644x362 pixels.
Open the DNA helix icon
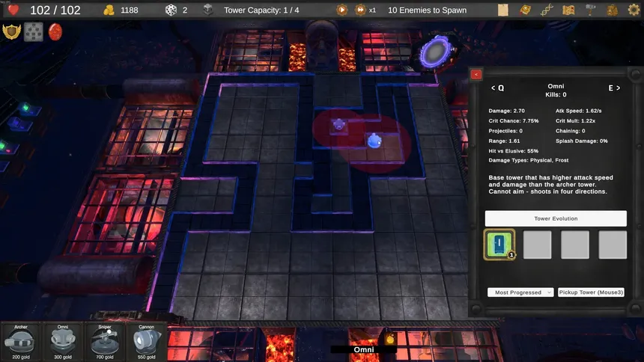click(547, 10)
